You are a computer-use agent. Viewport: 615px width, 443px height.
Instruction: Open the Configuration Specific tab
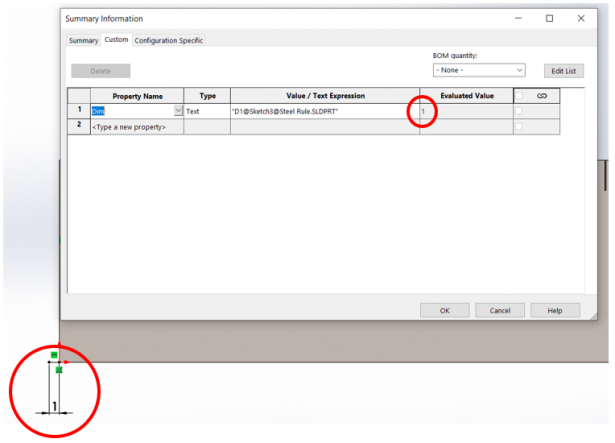pyautogui.click(x=169, y=40)
